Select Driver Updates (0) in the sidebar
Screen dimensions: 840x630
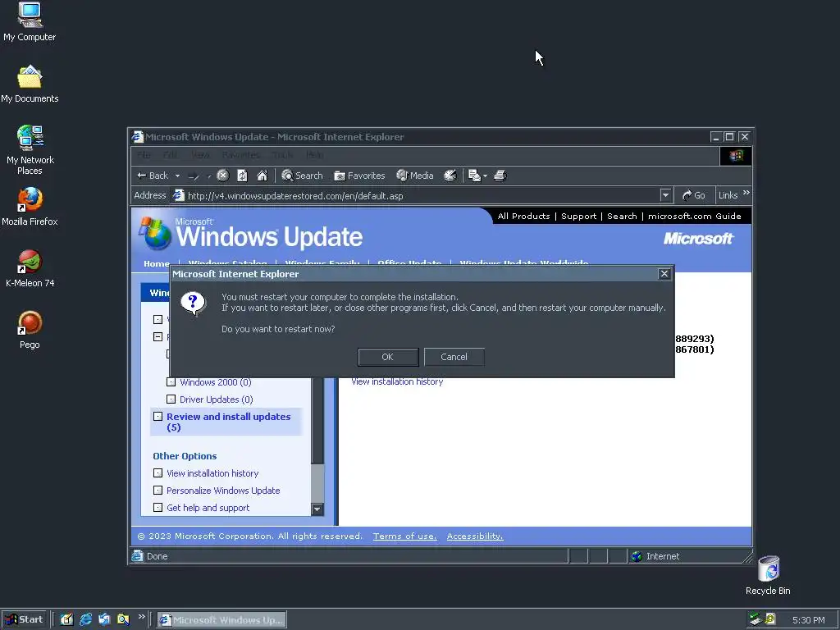coord(216,399)
